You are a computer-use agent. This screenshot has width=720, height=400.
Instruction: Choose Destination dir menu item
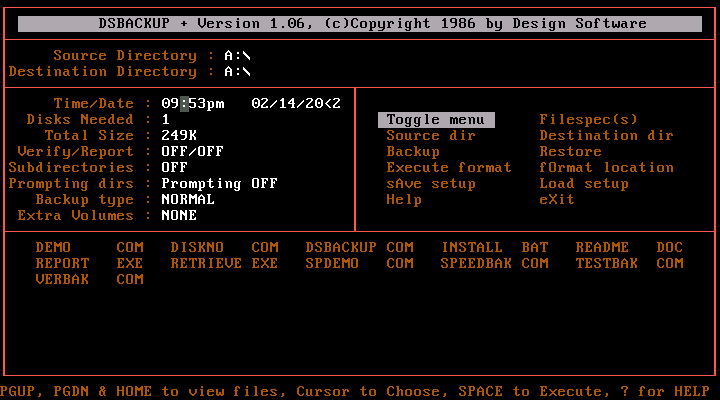click(x=606, y=135)
